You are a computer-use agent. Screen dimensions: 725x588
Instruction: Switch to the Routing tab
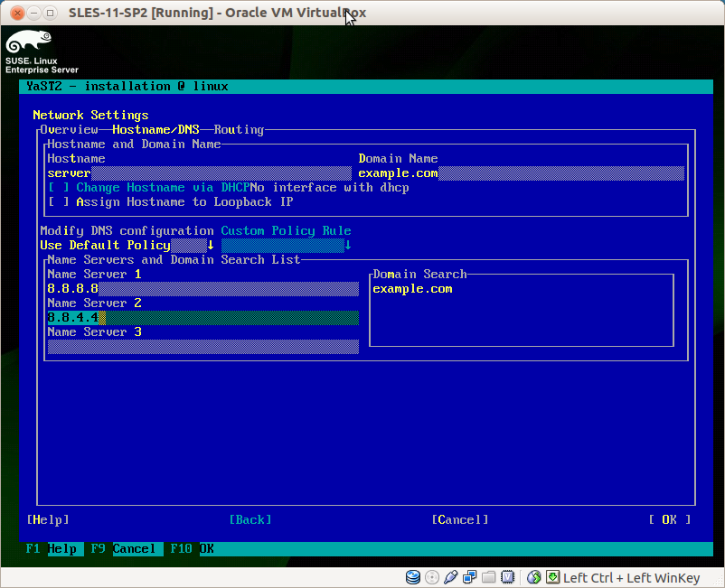239,129
